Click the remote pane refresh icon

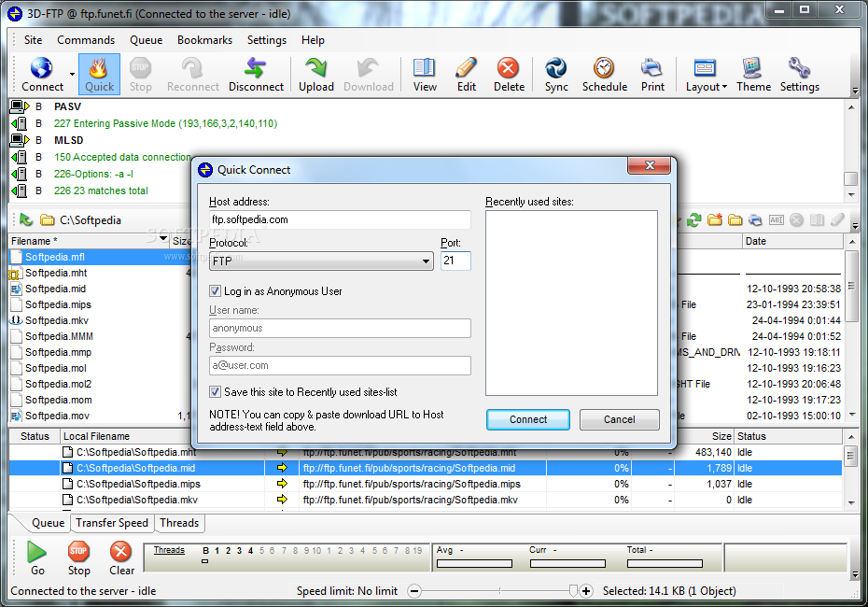(694, 219)
